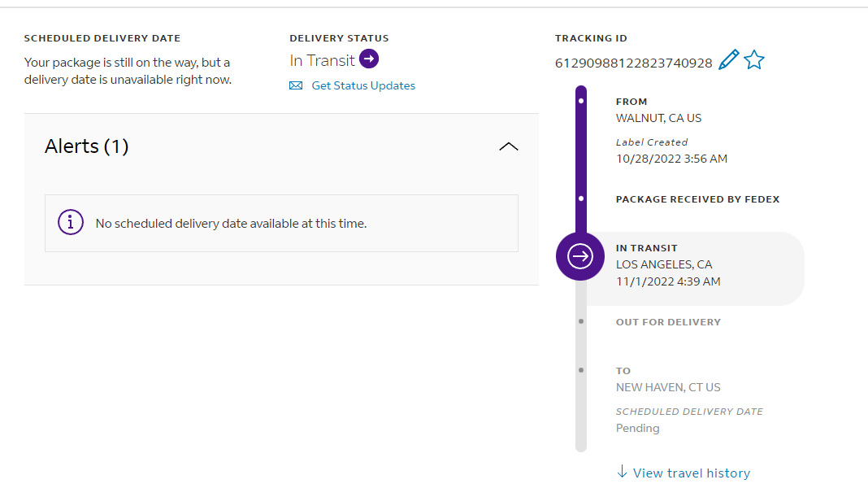
Task: Select the tracking ID number
Action: point(634,63)
